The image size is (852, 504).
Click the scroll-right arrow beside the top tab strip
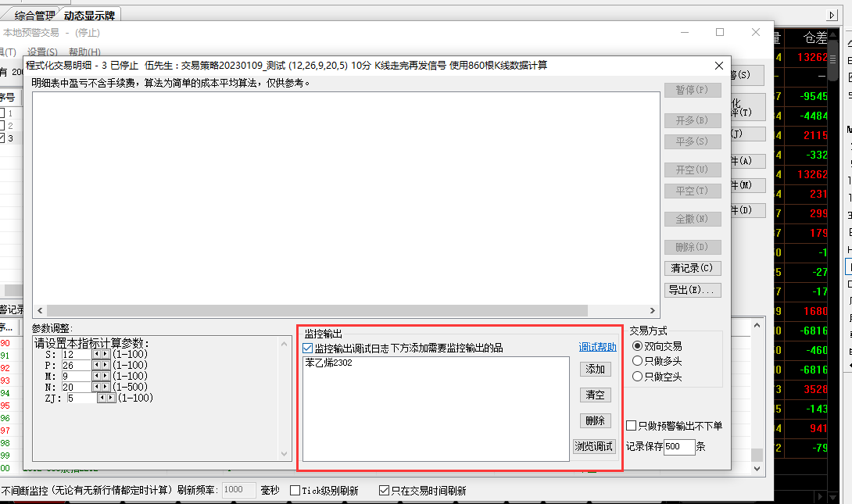coord(832,15)
